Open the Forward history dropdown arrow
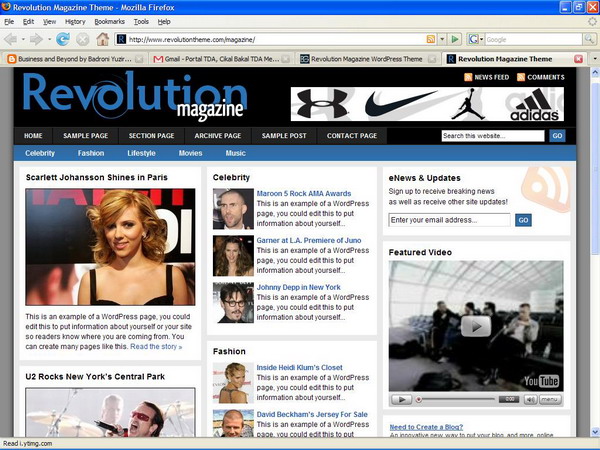 [49, 39]
